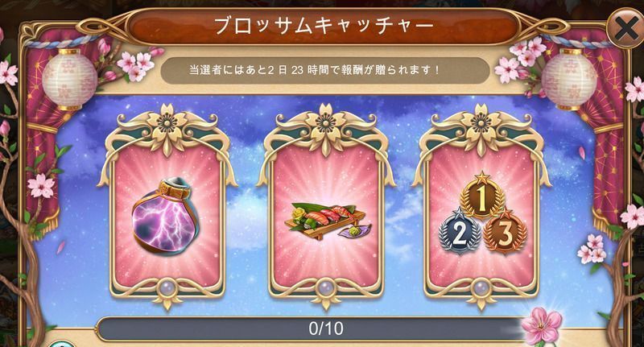Click the ブロッサムキャッチャー title banner
Viewport: 644px width, 347px height.
323,26
